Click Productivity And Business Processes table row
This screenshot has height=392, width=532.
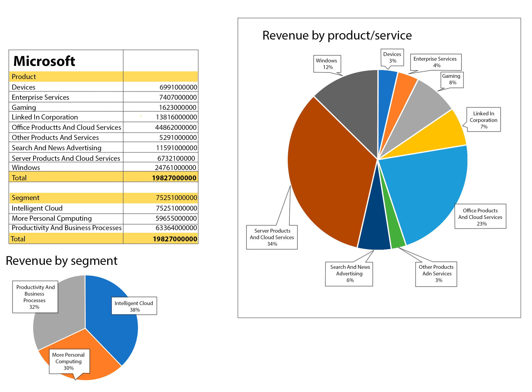(103, 228)
